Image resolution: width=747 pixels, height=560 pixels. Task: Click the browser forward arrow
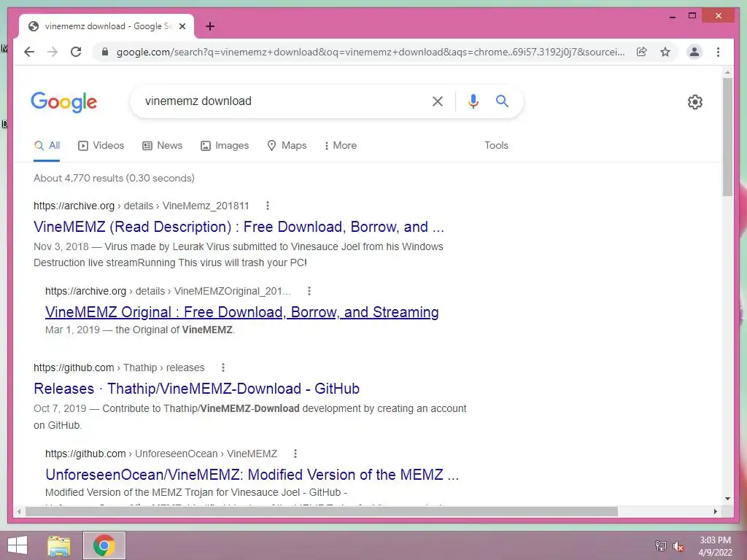tap(53, 52)
